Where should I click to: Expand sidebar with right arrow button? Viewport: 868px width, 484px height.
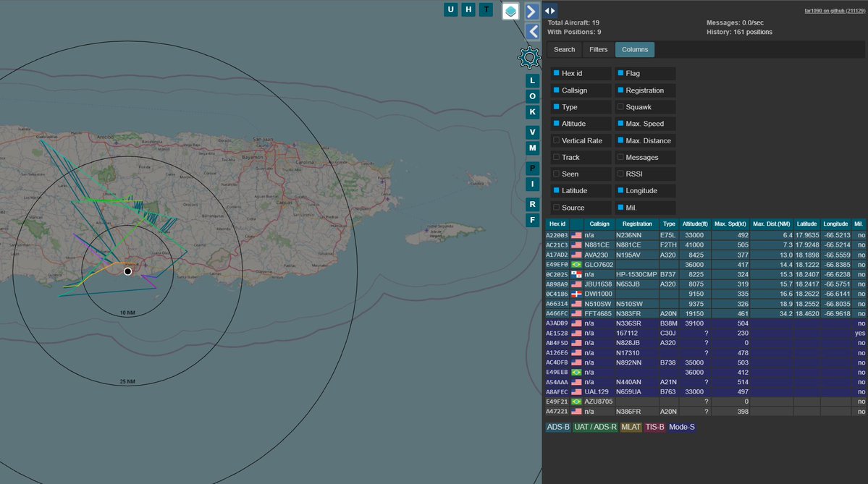pos(531,11)
